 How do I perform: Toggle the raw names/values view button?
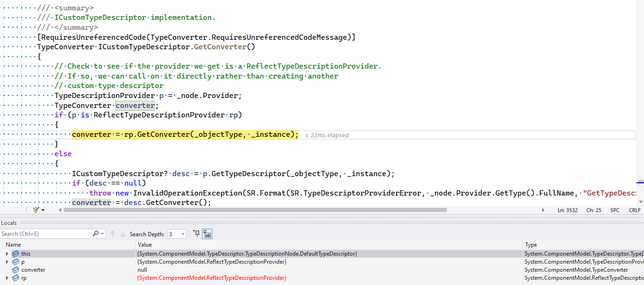tap(207, 234)
